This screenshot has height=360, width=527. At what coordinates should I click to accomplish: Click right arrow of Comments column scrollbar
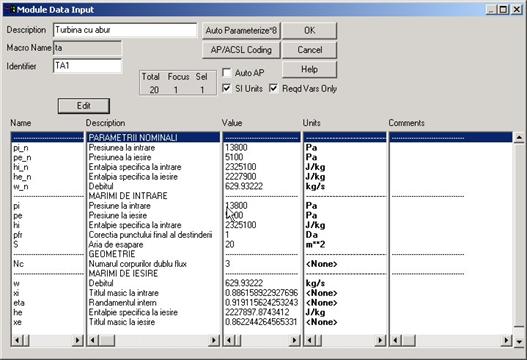click(x=506, y=341)
